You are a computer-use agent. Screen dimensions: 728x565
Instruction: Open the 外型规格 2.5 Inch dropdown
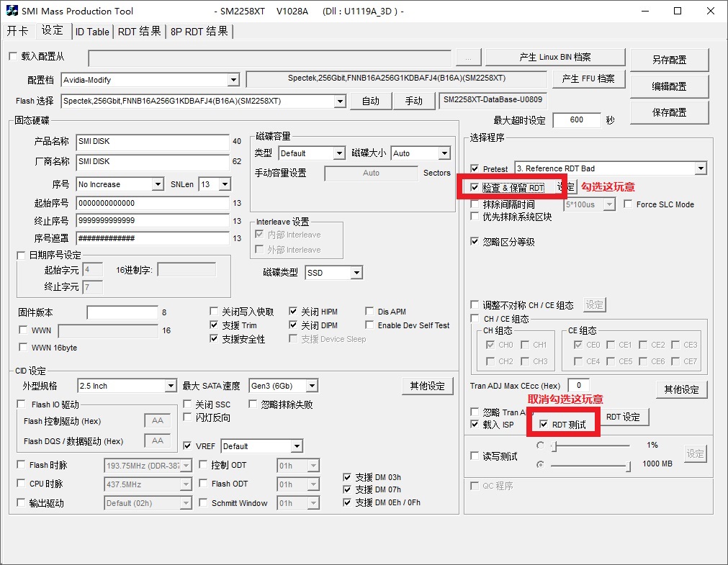pos(170,387)
